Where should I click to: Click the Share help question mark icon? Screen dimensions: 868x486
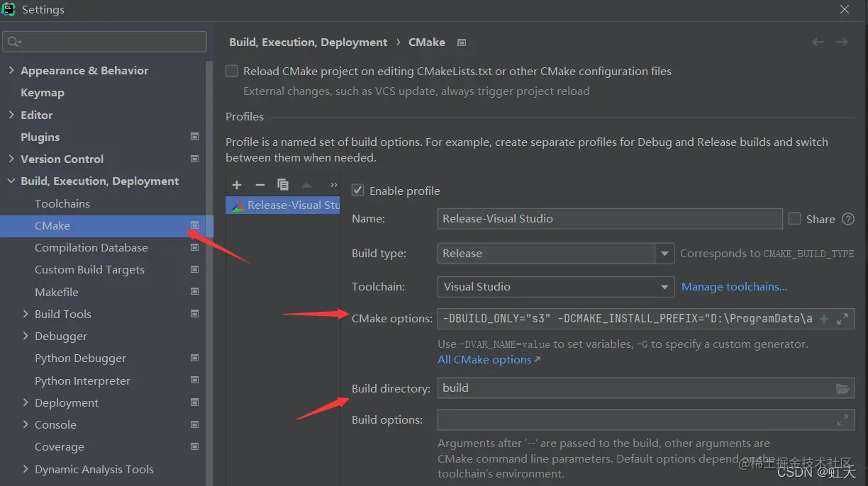coord(848,219)
